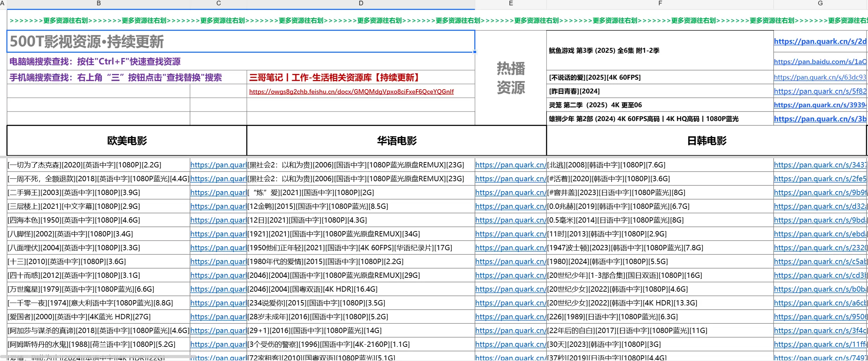This screenshot has height=361, width=868.
Task: Select the 500T影视资源 title cell
Action: [241, 41]
